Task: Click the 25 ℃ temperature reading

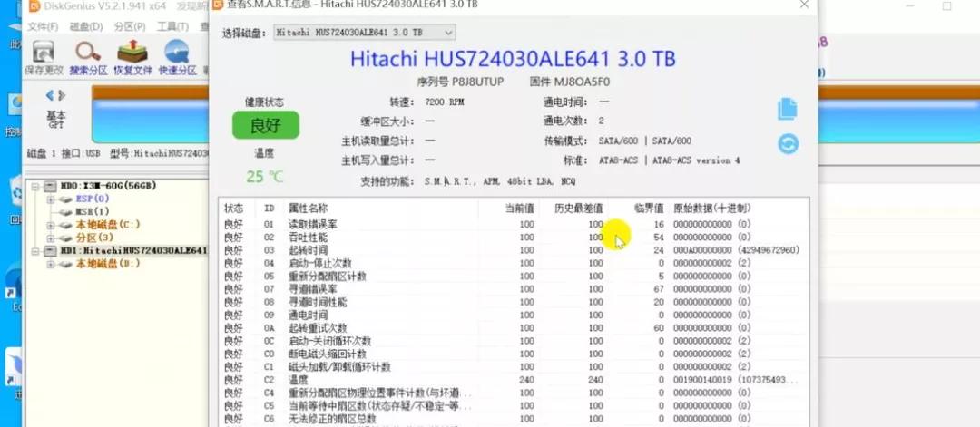Action: (265, 178)
